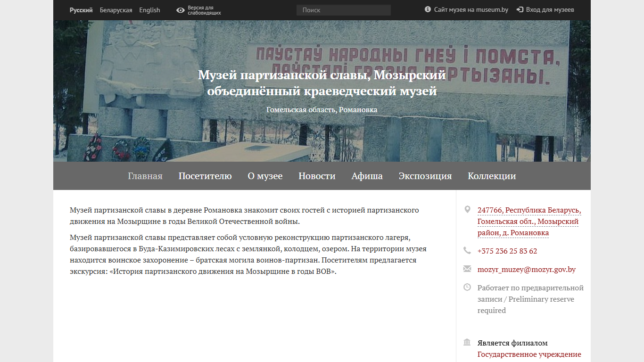Click the envelope icon beside email

point(467,269)
